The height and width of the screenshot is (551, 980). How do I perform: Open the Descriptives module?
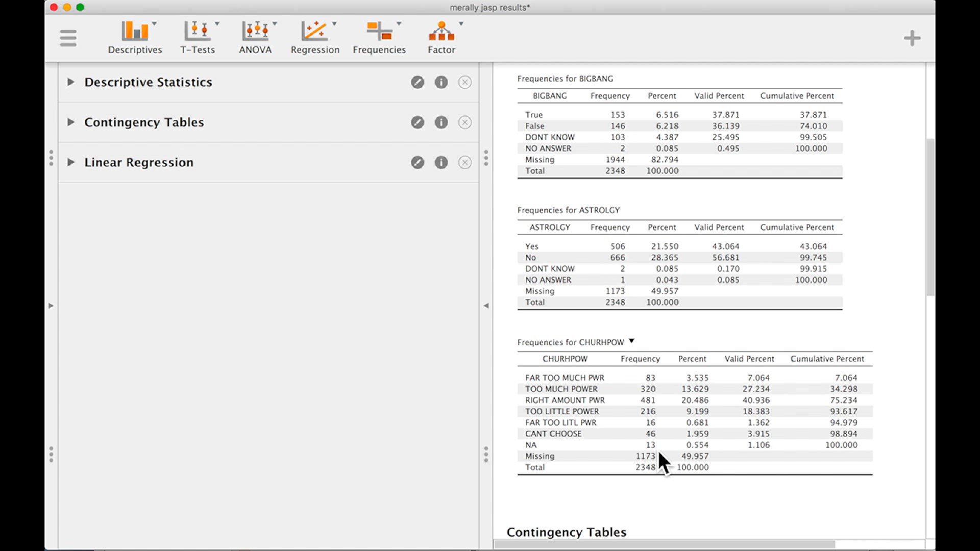coord(135,38)
